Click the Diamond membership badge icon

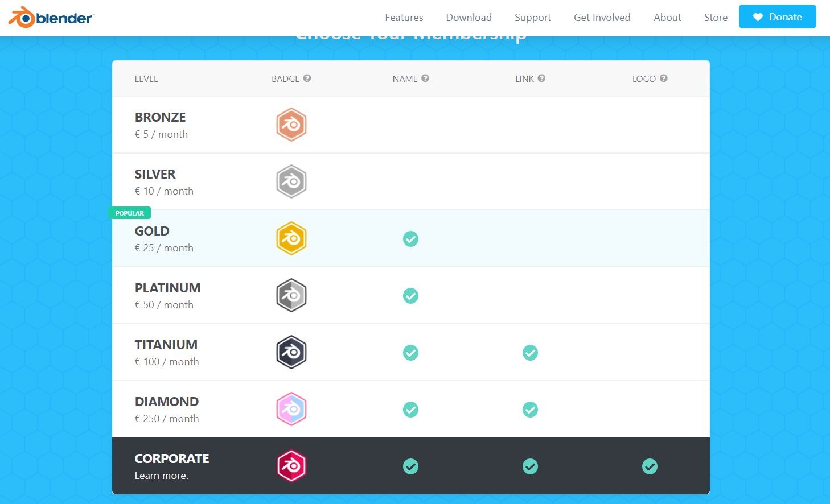click(x=291, y=409)
